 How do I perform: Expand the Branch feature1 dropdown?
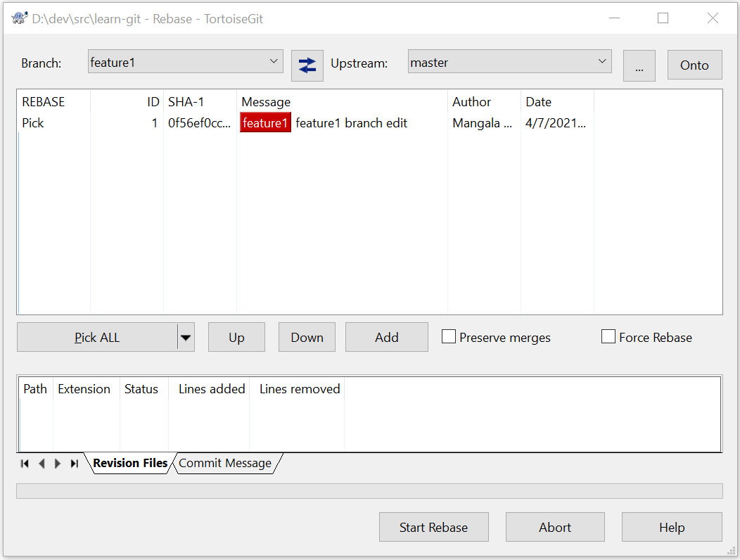point(186,61)
